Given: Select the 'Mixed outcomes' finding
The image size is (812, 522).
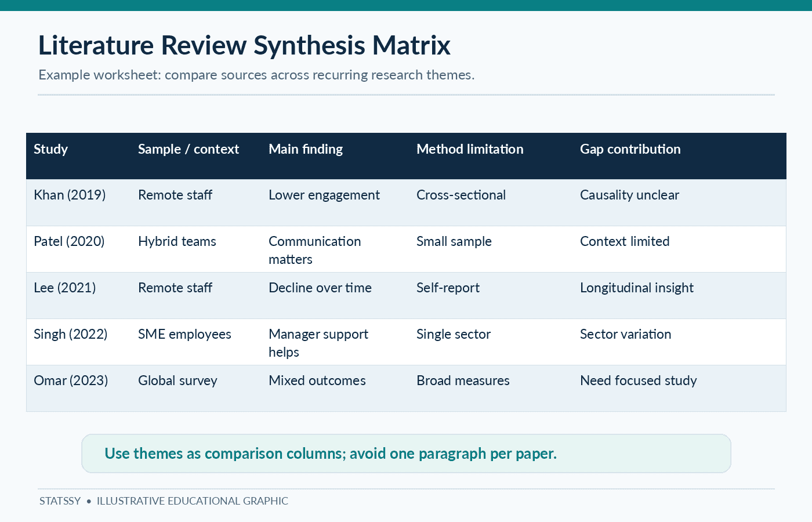Looking at the screenshot, I should pyautogui.click(x=317, y=381).
